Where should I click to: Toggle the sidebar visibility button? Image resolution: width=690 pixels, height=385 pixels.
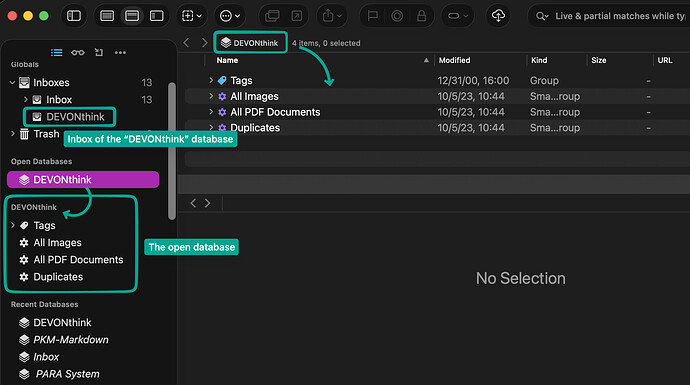coord(73,16)
